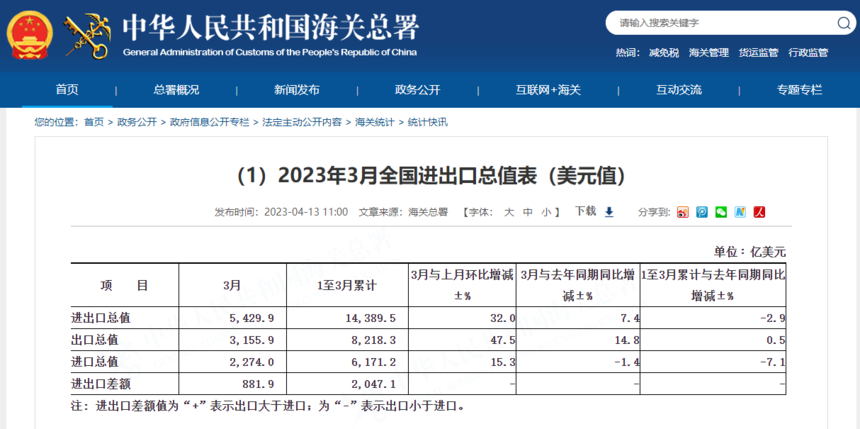Click publish time 2023-04-13 11:00
Image resolution: width=860 pixels, height=429 pixels.
[x=306, y=212]
